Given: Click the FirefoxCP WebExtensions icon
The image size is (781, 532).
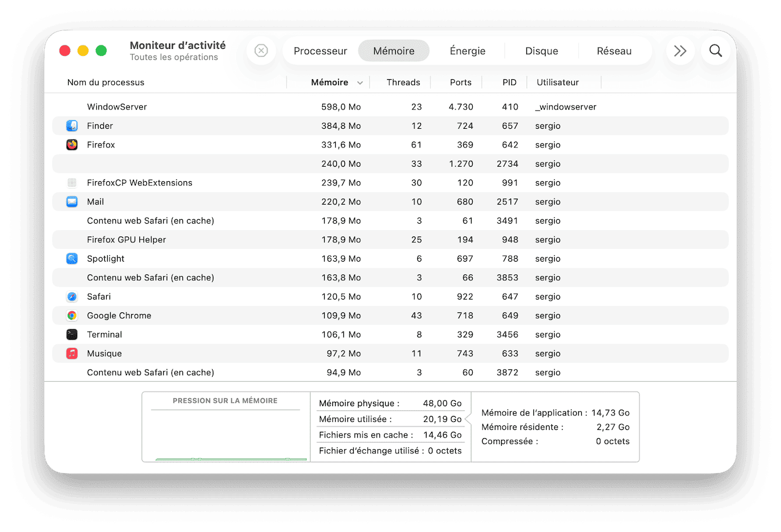Looking at the screenshot, I should pos(71,182).
